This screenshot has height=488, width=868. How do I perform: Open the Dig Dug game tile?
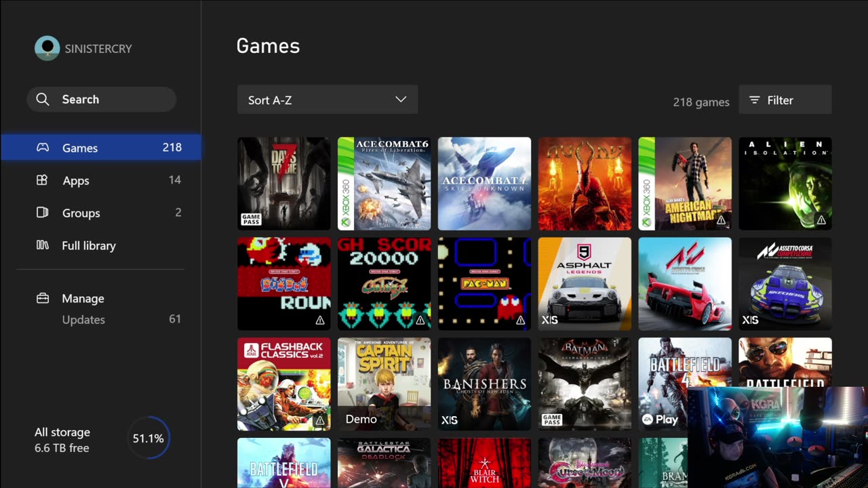(x=284, y=284)
